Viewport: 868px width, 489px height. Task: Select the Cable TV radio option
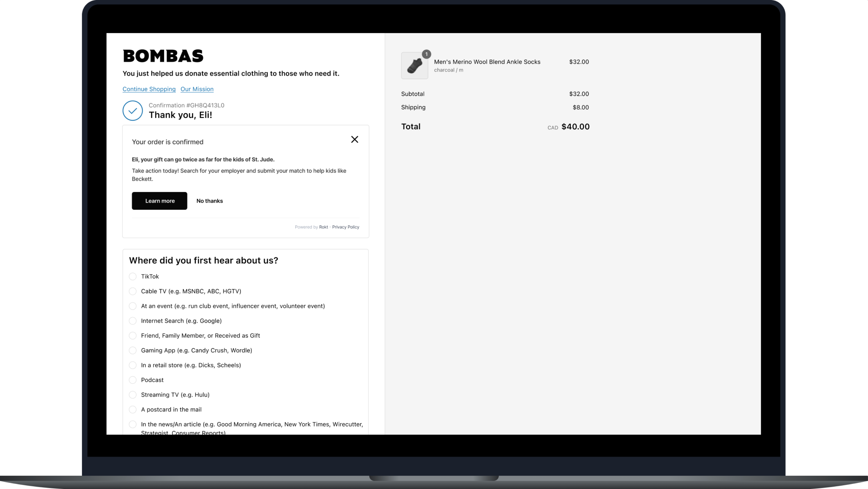(133, 291)
